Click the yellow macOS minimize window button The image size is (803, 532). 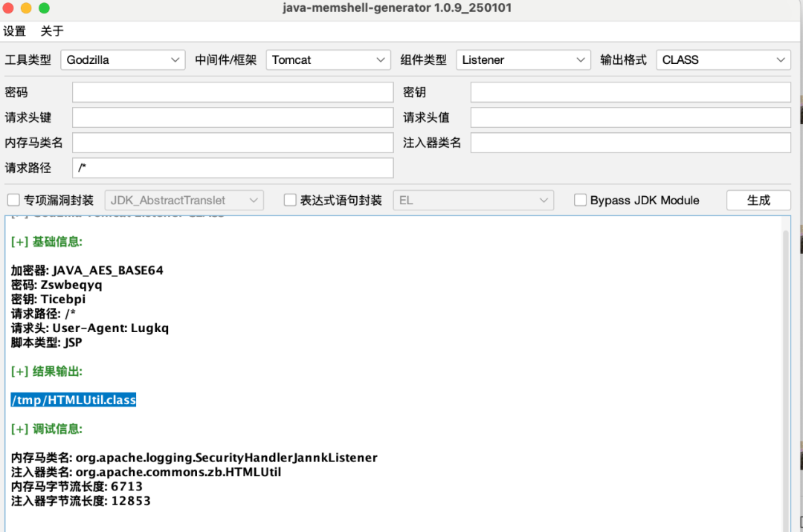tap(26, 7)
